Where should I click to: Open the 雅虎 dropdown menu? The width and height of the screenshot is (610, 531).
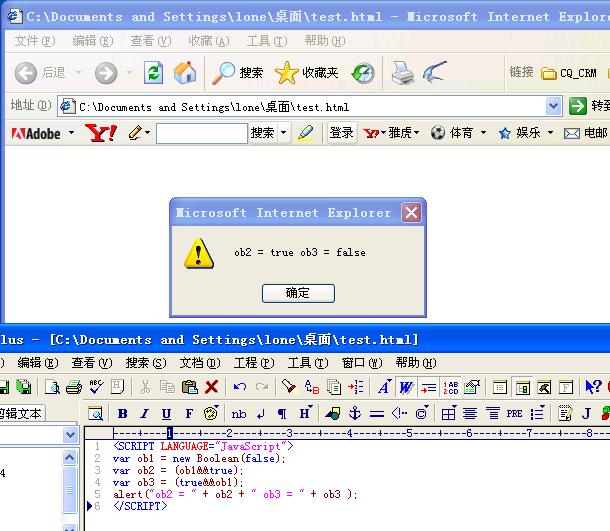[391, 133]
